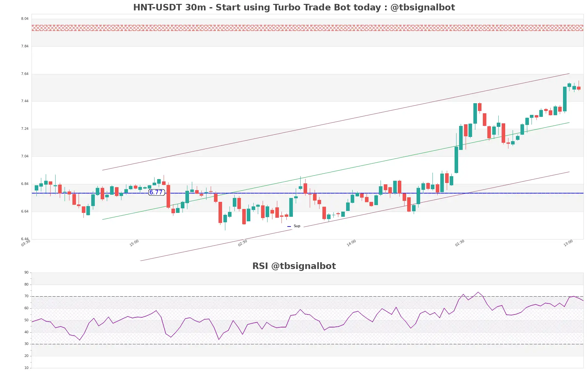Screen dimensions: 588x392
Task: Click the RSI 30 axis label
Action: (x=26, y=344)
